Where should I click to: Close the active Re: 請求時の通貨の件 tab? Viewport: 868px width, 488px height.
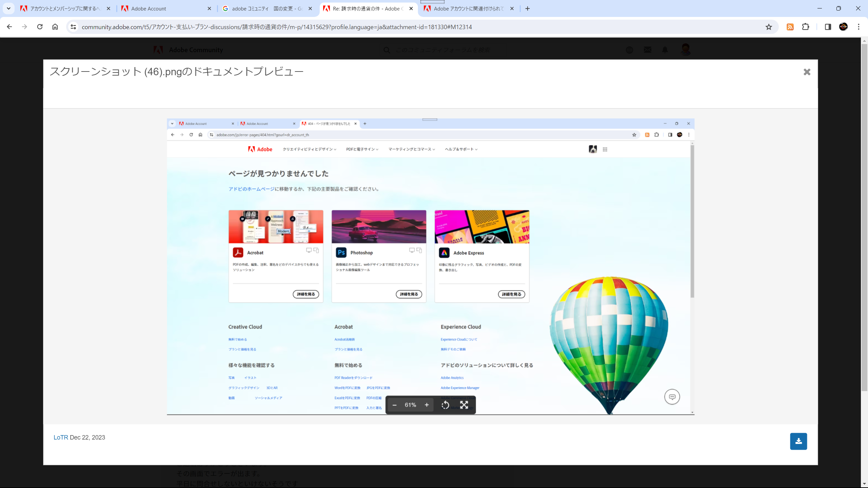click(411, 8)
